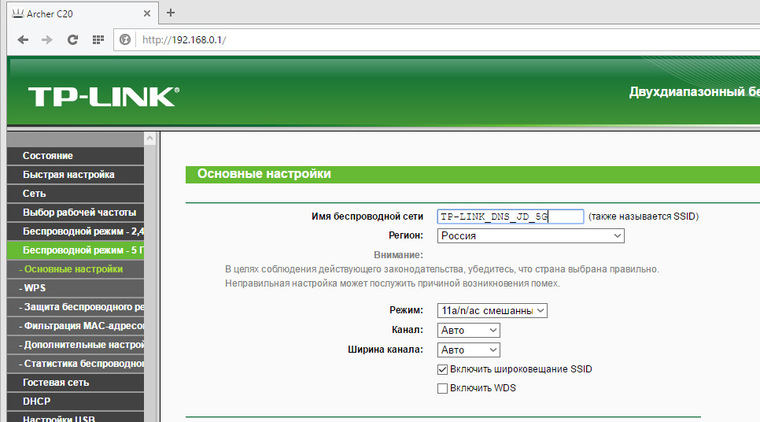This screenshot has width=760, height=422.
Task: Click the site info globe icon
Action: [x=125, y=39]
